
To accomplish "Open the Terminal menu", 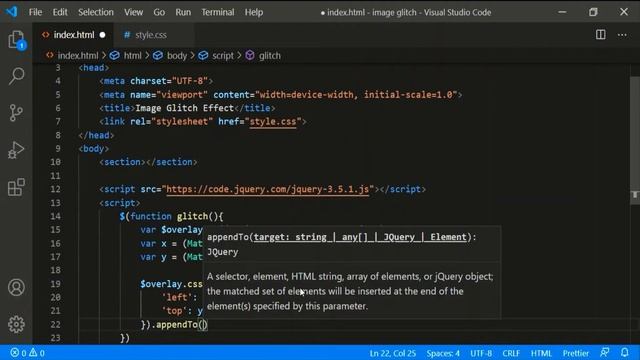I will click(x=218, y=12).
